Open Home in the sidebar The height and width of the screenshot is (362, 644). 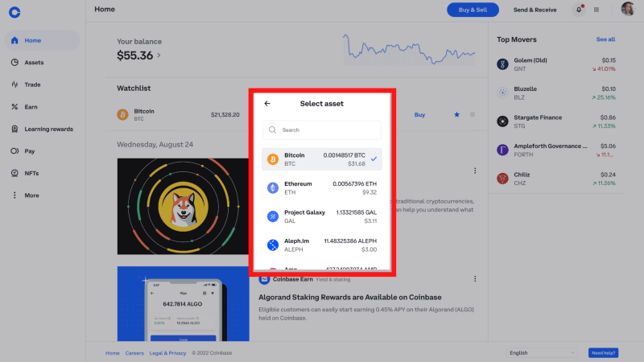pyautogui.click(x=42, y=40)
